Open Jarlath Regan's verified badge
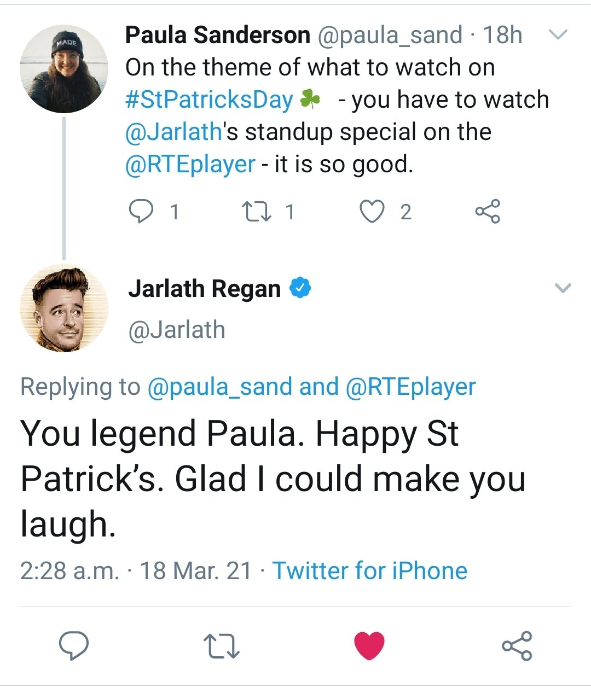Screen dimensions: 591x700 (300, 288)
